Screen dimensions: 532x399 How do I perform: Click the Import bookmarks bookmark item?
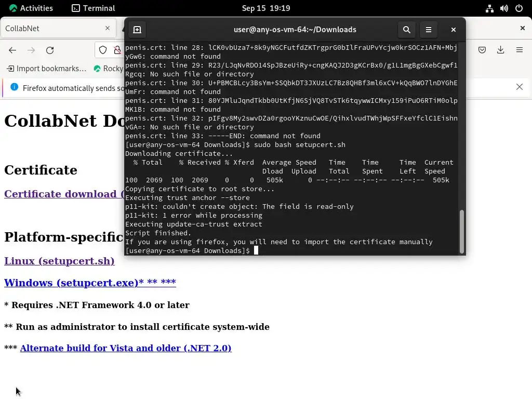(46, 69)
